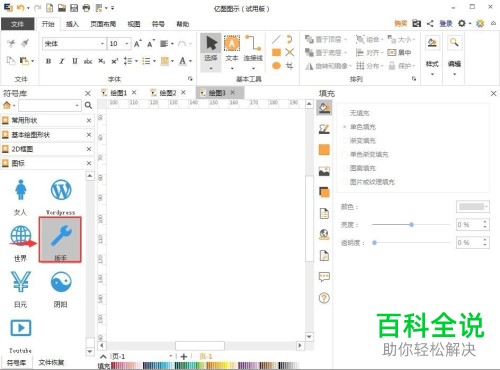Add a new page with plus button
This screenshot has height=370, width=500.
pos(184,356)
